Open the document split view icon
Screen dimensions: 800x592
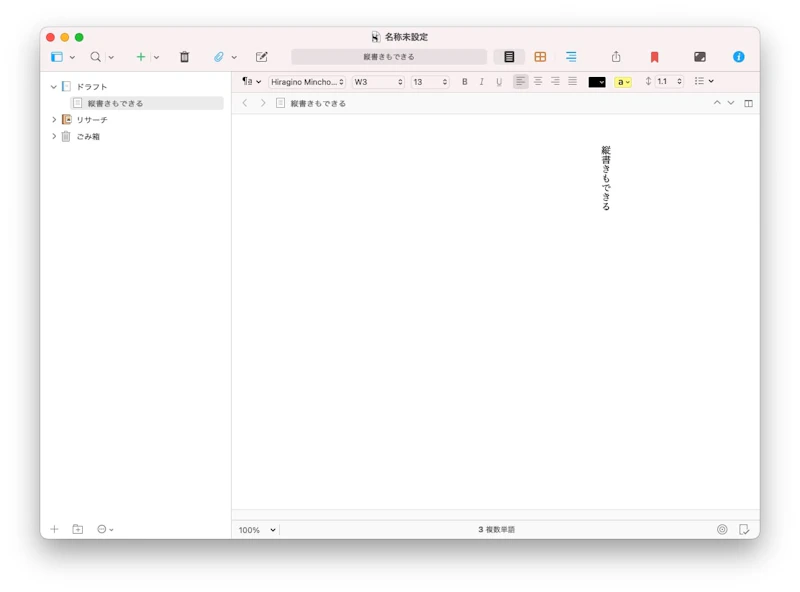749,102
